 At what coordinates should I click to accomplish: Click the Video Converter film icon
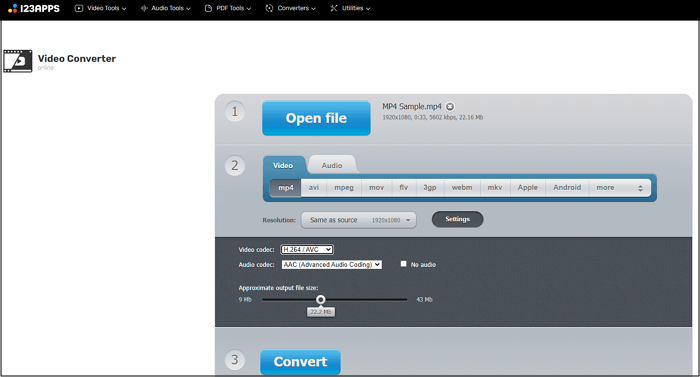18,61
